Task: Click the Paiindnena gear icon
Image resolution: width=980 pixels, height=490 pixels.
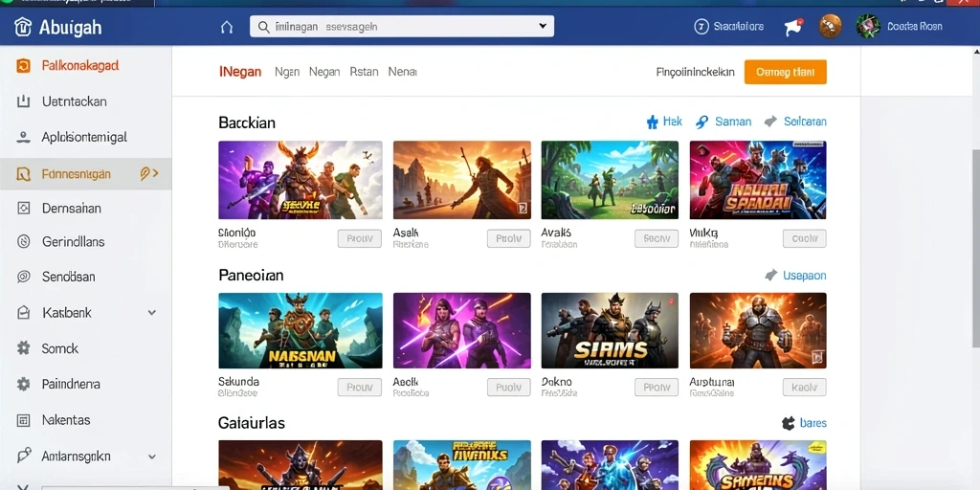Action: pyautogui.click(x=23, y=384)
